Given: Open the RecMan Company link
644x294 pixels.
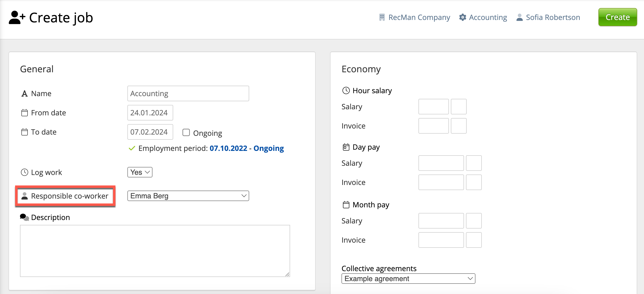Looking at the screenshot, I should [x=419, y=18].
